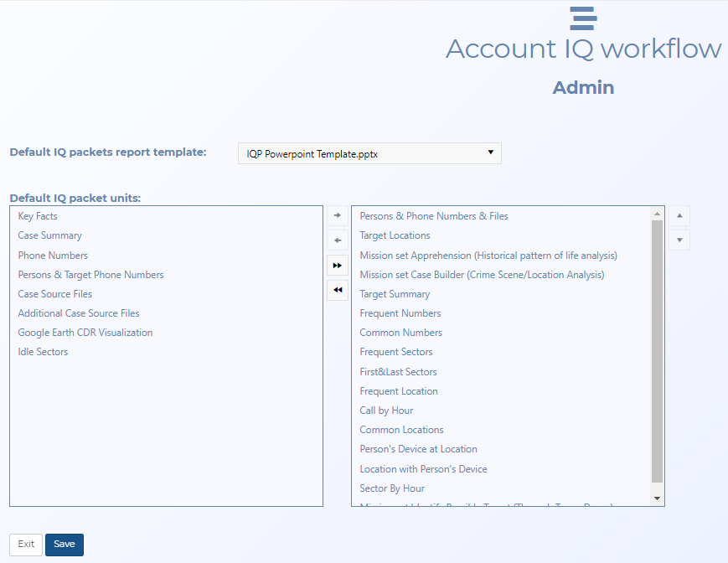Select 'Call by Hour' in the selected units
Image resolution: width=728 pixels, height=563 pixels.
point(386,410)
